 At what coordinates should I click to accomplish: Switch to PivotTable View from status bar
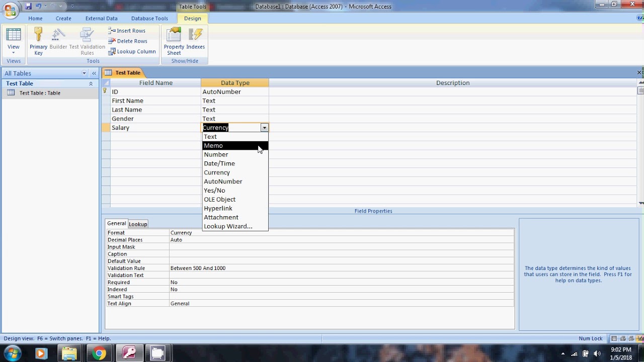pos(623,339)
